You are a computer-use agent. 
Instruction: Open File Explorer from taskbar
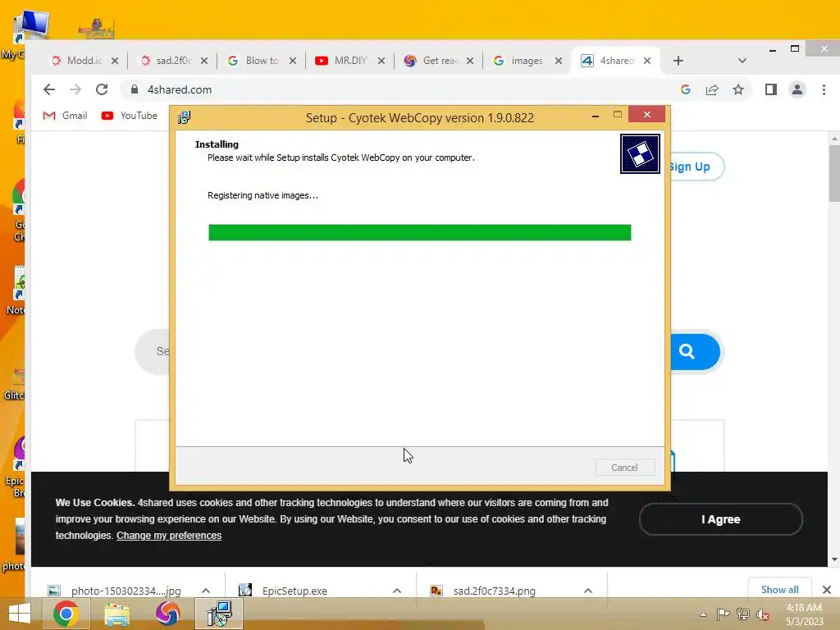tap(116, 614)
